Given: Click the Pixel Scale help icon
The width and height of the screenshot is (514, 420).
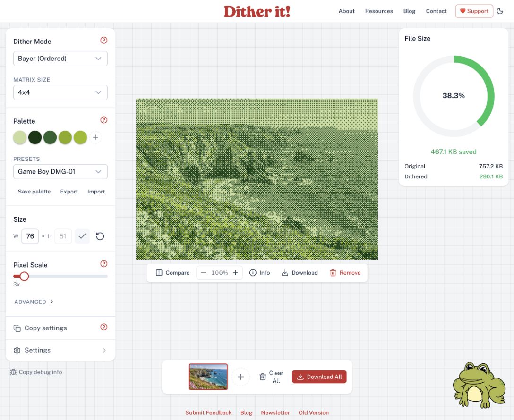Looking at the screenshot, I should 103,264.
